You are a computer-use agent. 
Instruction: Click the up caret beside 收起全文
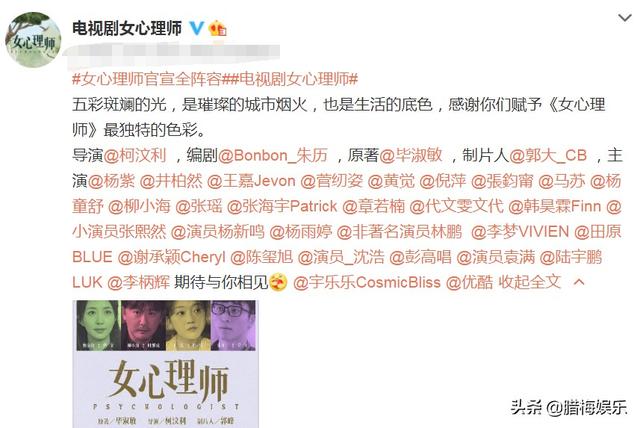[579, 282]
